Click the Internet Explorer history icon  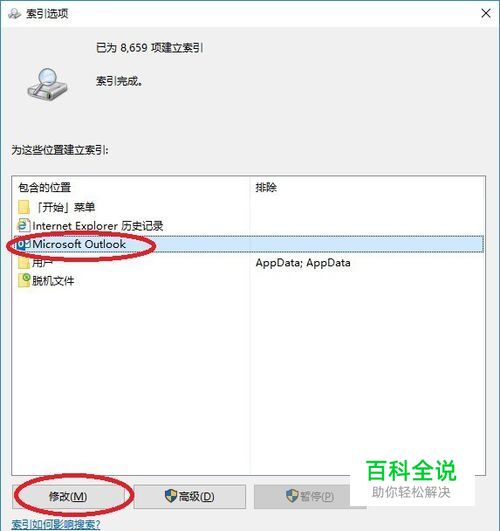pos(24,225)
